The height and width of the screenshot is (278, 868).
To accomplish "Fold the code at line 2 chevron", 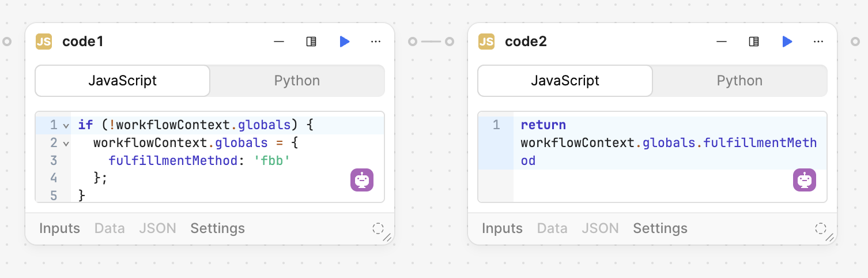I will click(66, 143).
